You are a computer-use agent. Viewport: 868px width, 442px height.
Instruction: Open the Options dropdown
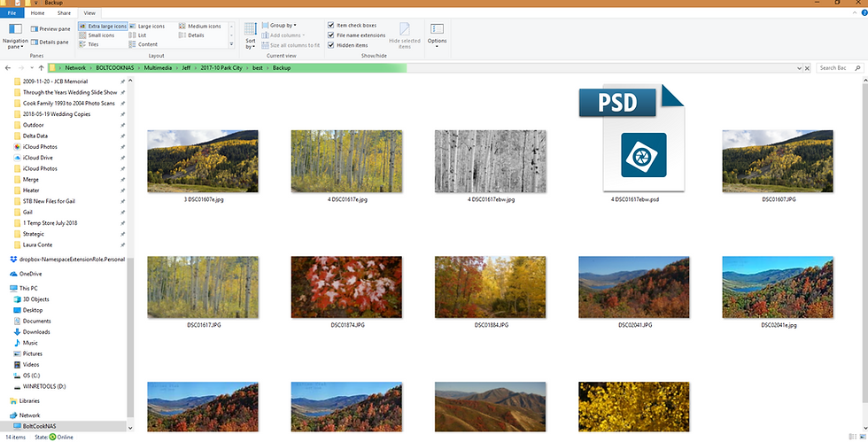tap(437, 36)
